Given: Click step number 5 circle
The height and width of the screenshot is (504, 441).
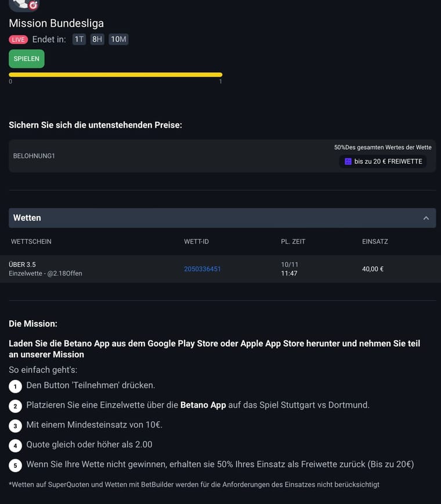Looking at the screenshot, I should tap(15, 465).
